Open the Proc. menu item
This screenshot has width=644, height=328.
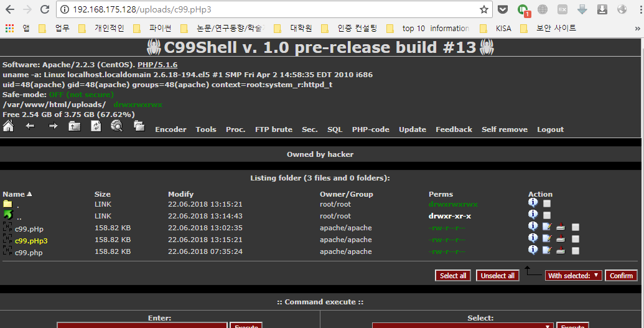tap(235, 129)
